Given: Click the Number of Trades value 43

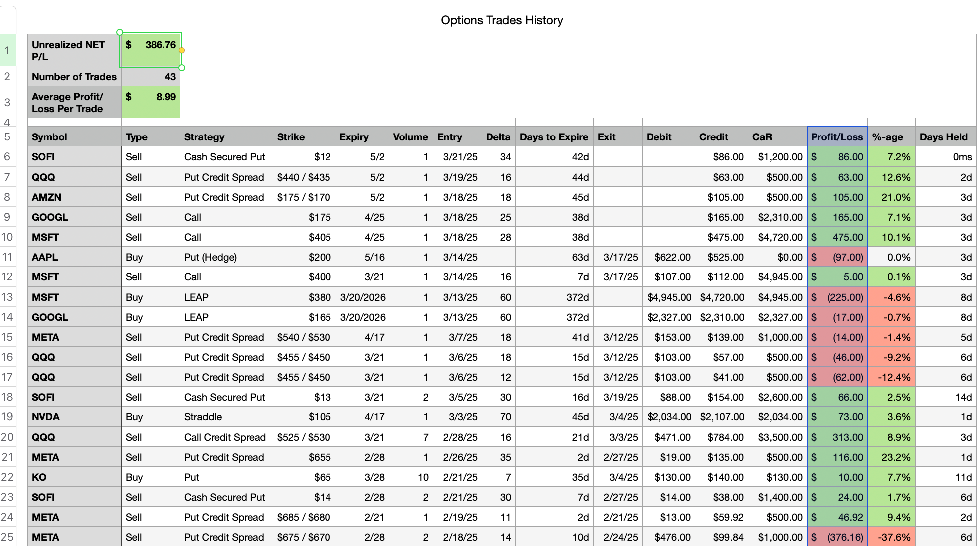Looking at the screenshot, I should 151,77.
